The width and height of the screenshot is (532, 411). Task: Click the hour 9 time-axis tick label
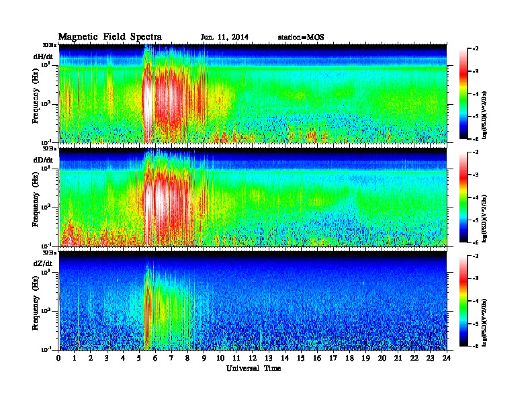click(x=204, y=358)
